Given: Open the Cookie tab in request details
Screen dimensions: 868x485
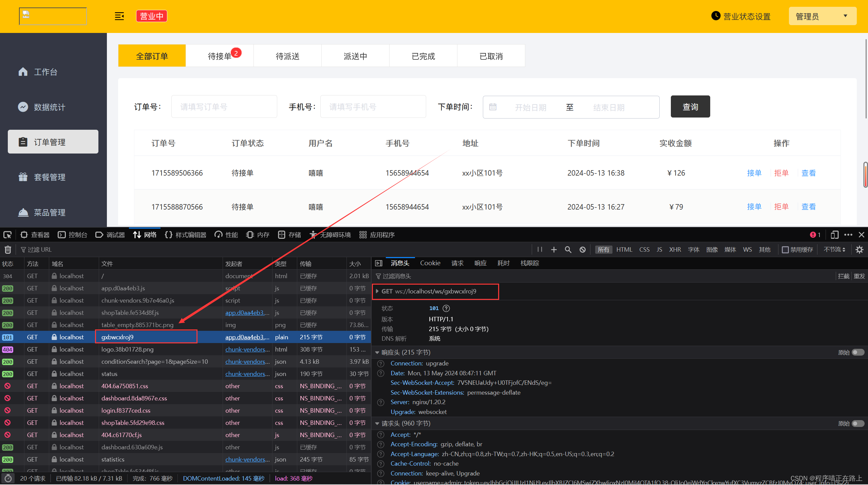Looking at the screenshot, I should 430,263.
